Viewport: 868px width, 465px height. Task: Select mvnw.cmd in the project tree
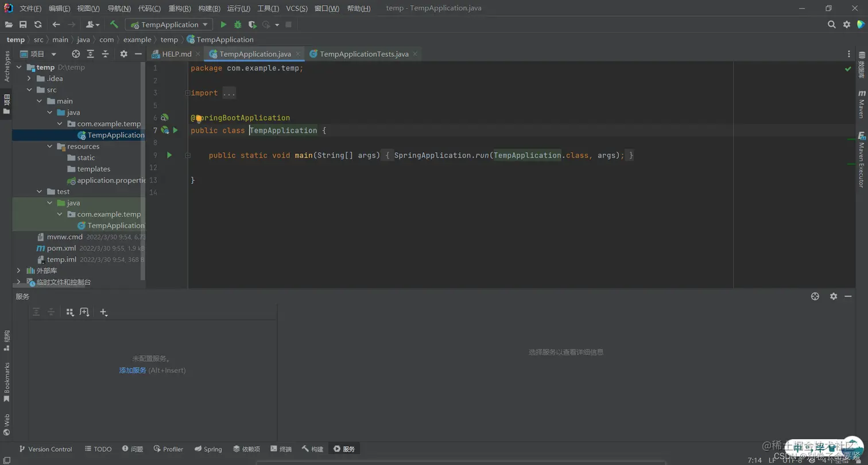click(x=65, y=237)
